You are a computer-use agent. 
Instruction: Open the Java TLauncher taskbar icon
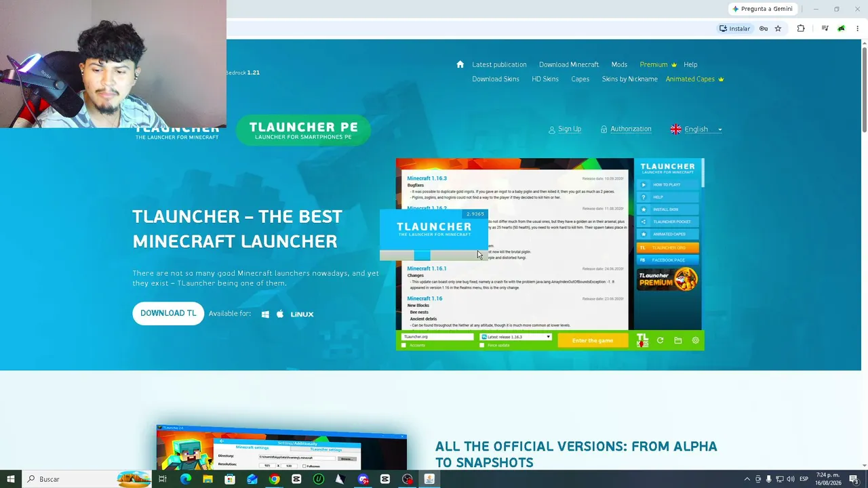click(429, 479)
